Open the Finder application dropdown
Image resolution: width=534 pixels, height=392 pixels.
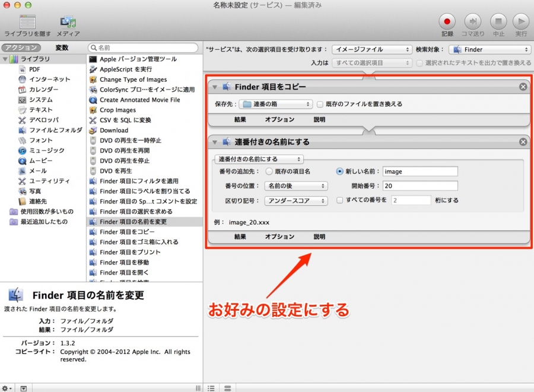pos(490,49)
